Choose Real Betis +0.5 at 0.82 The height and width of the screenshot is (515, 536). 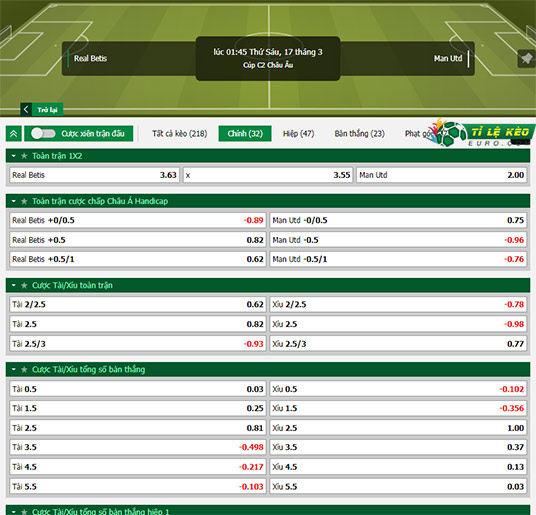tap(138, 240)
